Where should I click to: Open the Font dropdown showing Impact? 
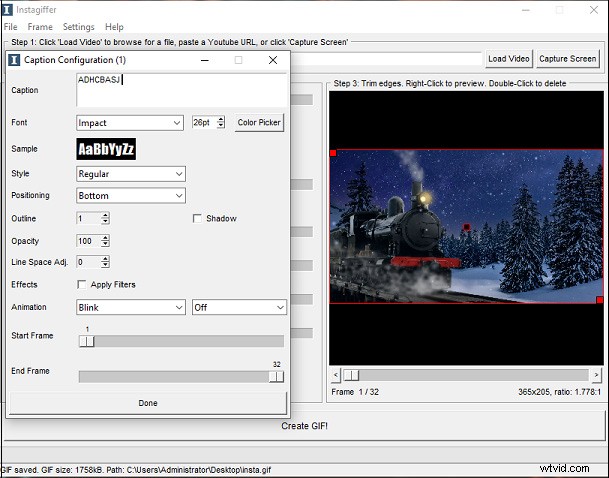130,123
